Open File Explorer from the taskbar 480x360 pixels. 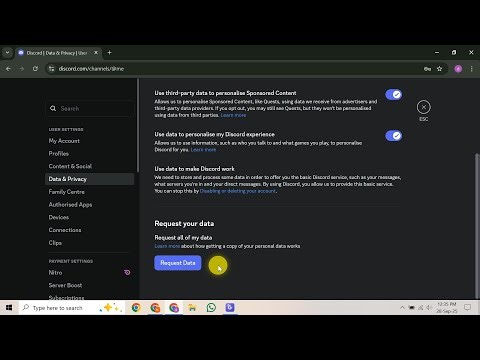click(x=192, y=308)
